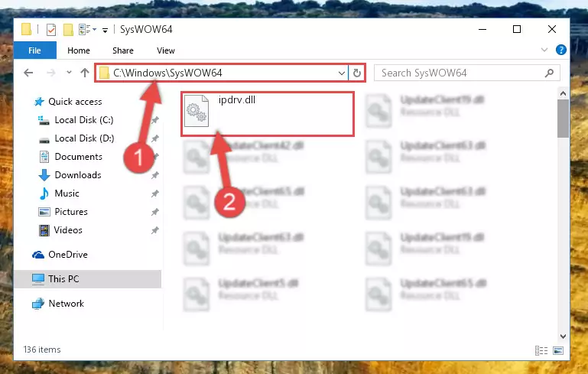
Task: Click the vertical scrollbar thumb
Action: pyautogui.click(x=563, y=119)
